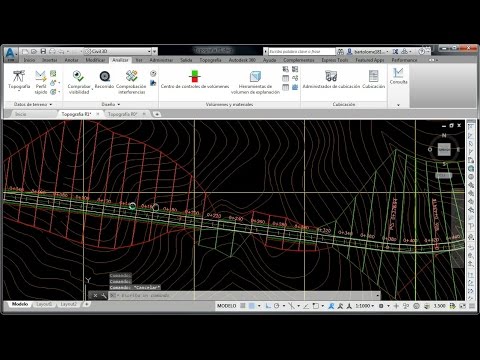This screenshot has width=480, height=360.
Task: Open the Civil 3D workspace dropdown
Action: click(x=118, y=51)
